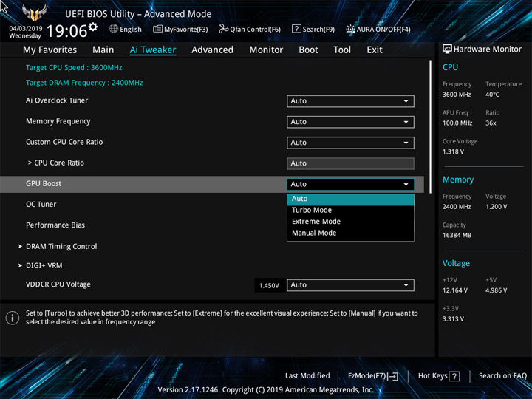Click the 19:06 clock display
This screenshot has height=399, width=532.
point(66,31)
